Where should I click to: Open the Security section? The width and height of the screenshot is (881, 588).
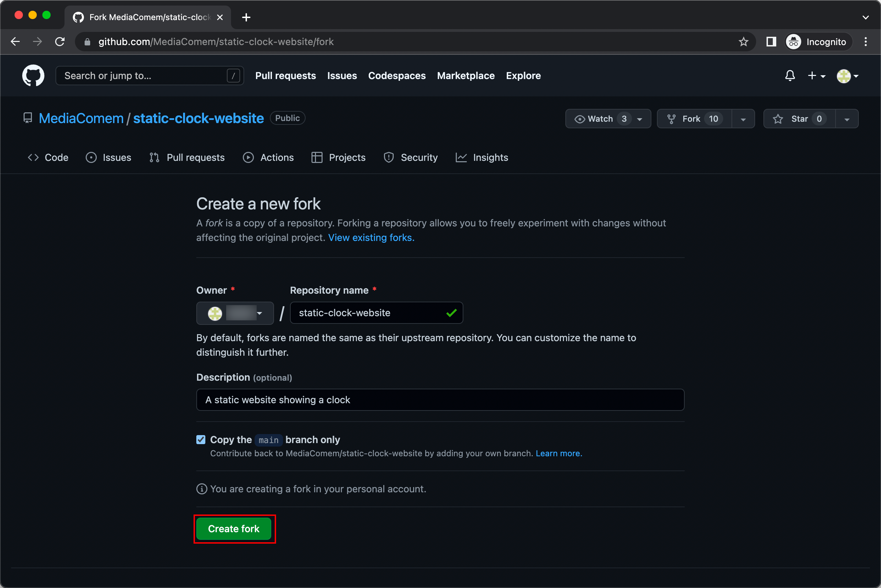click(410, 157)
